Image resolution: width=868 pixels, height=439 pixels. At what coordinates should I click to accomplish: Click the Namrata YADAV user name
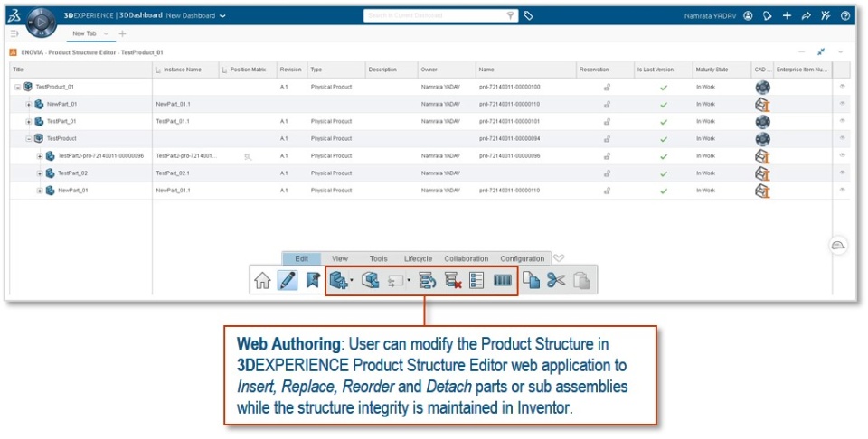[x=711, y=16]
